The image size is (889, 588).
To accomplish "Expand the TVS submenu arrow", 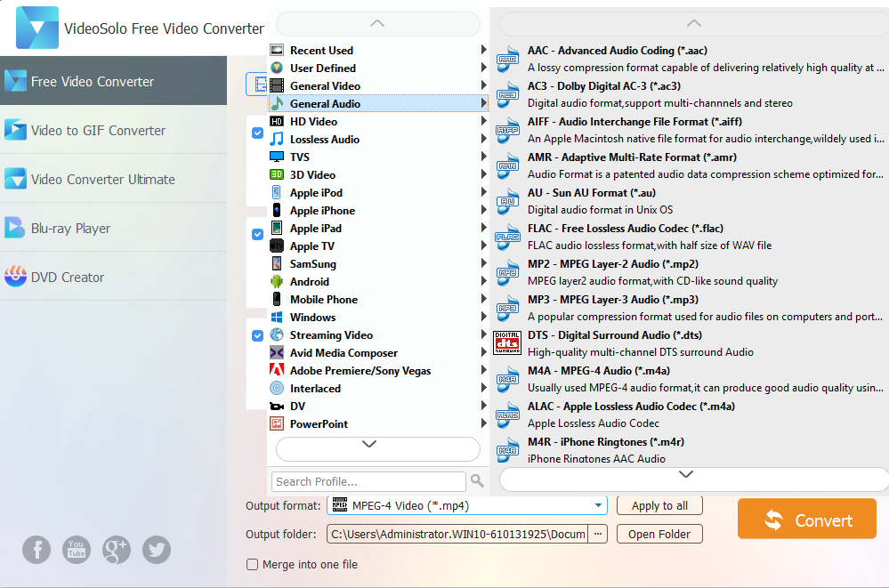I will 483,157.
